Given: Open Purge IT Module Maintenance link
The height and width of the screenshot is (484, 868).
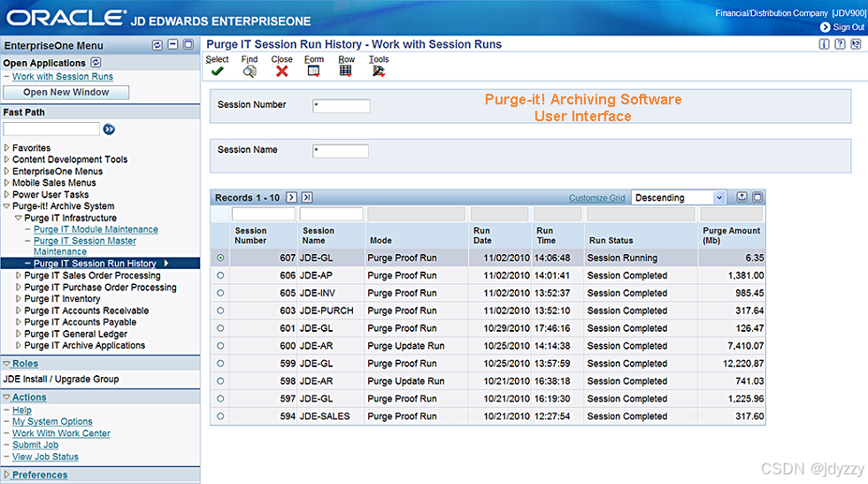Looking at the screenshot, I should pyautogui.click(x=96, y=229).
